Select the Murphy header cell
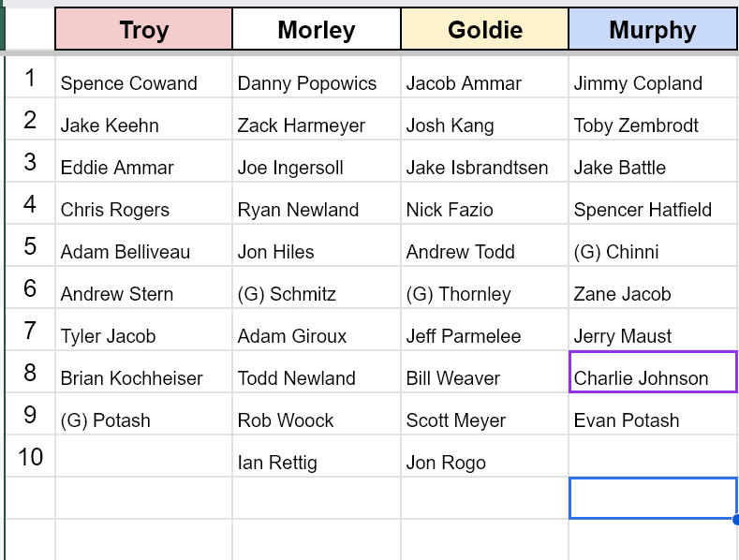The image size is (739, 560). coord(653,29)
